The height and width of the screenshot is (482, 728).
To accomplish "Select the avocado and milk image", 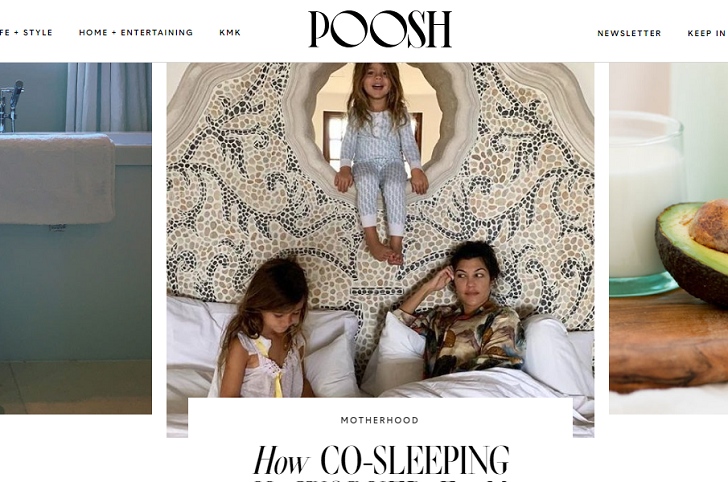I will point(669,238).
